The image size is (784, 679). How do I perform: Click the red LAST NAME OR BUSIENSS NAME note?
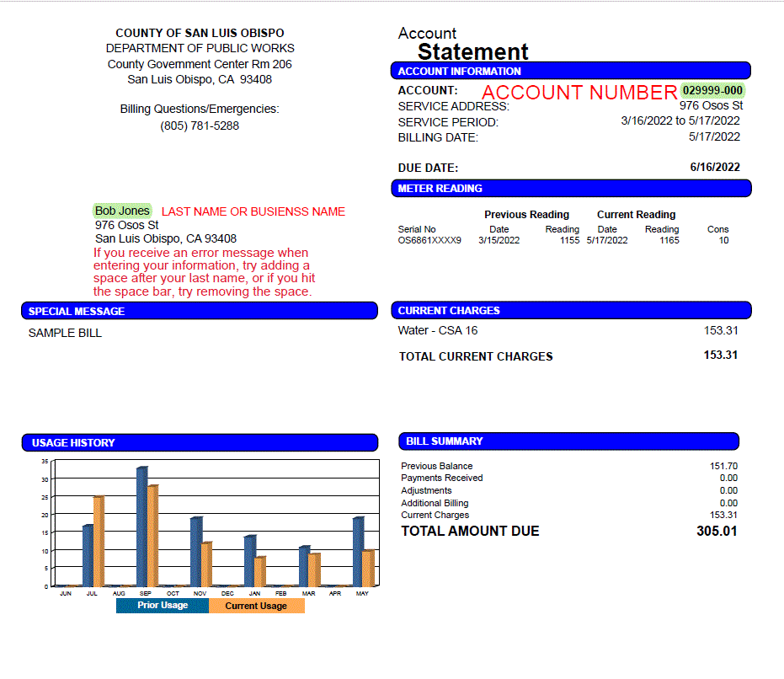pos(253,211)
